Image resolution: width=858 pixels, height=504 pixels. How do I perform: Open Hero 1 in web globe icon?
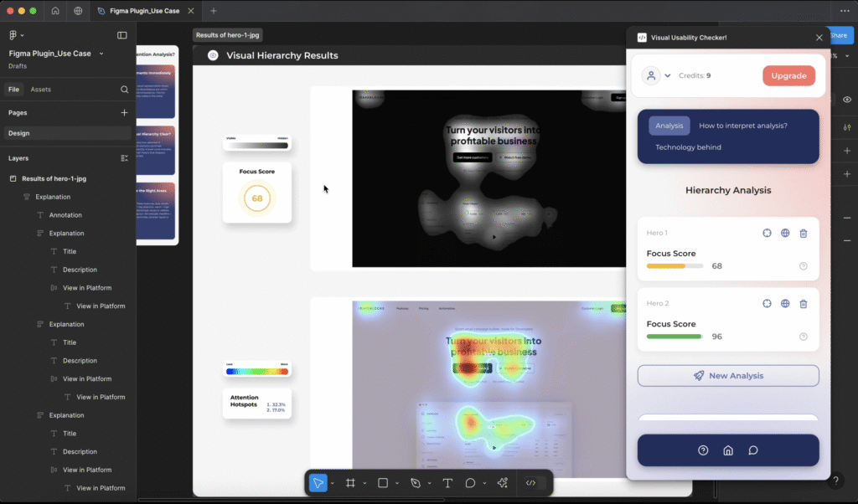[x=785, y=233]
